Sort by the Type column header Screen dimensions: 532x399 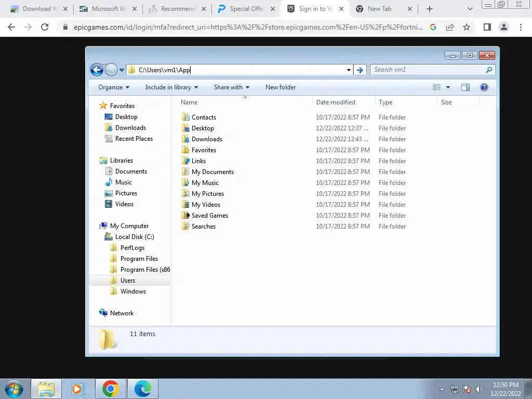point(385,102)
